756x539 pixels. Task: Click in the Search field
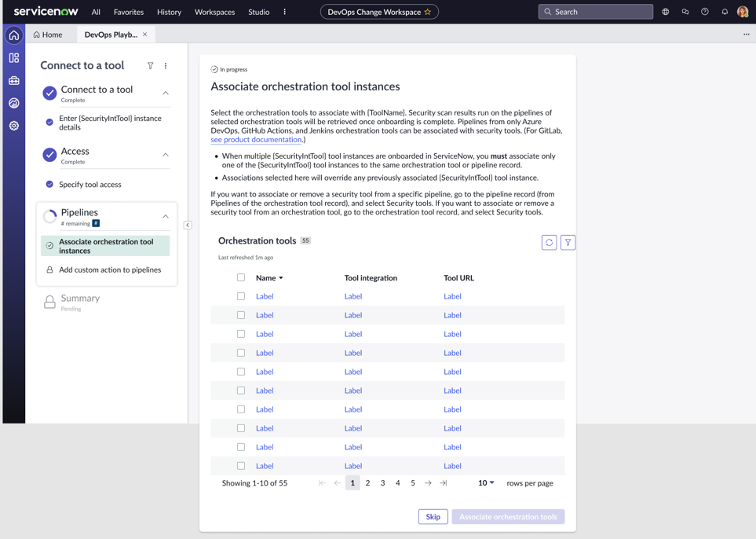(596, 12)
